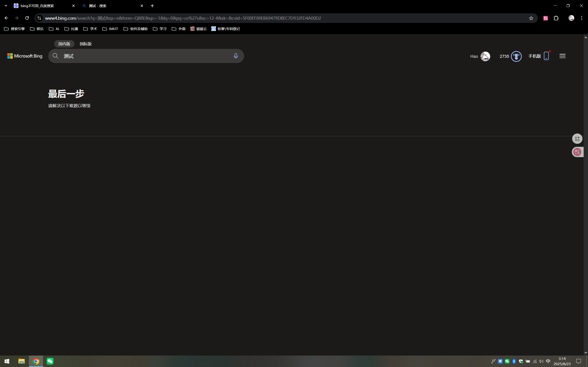Open the 搜索引擎 bookmarks folder

point(14,29)
